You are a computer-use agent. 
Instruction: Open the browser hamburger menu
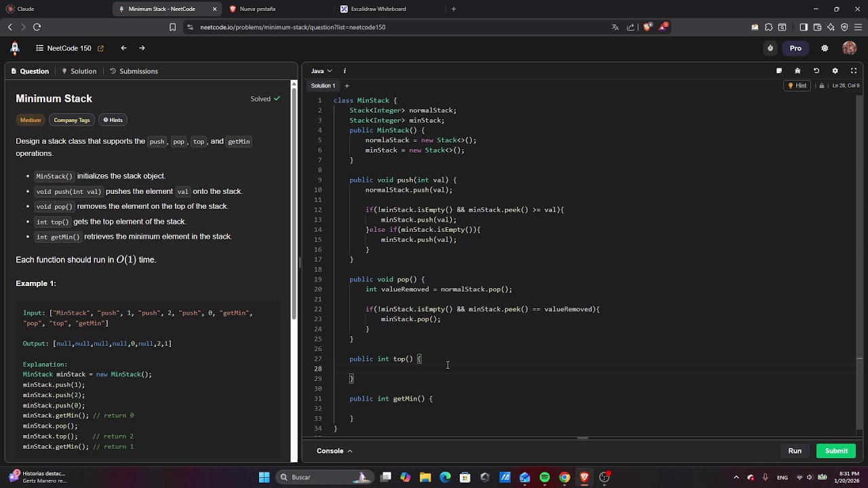[858, 27]
